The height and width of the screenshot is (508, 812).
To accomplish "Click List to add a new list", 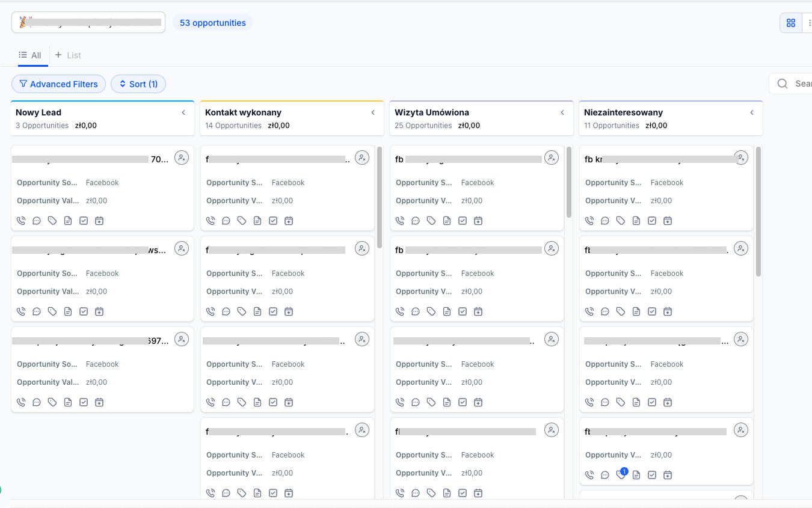I will click(x=68, y=55).
